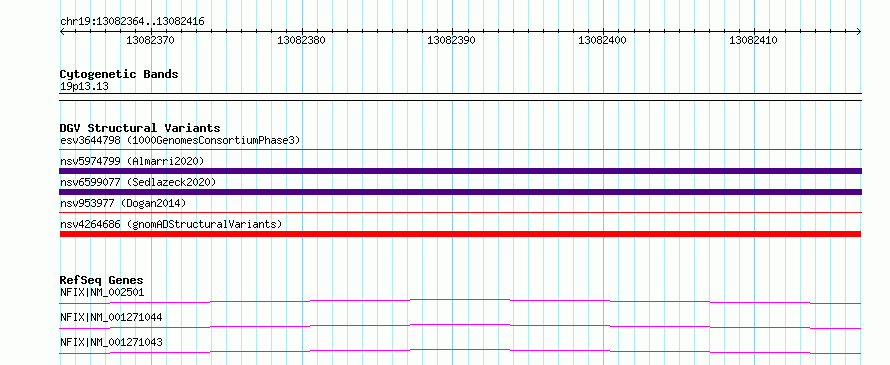This screenshot has width=890, height=365.
Task: Click ruler position label 13082370
Action: (x=150, y=40)
